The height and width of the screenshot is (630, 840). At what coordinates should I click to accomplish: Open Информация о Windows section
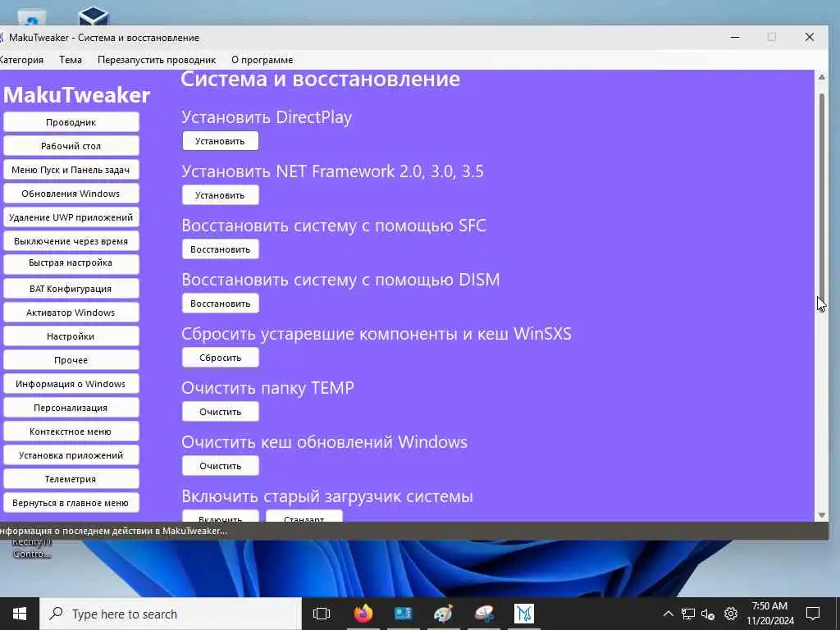pyautogui.click(x=71, y=384)
